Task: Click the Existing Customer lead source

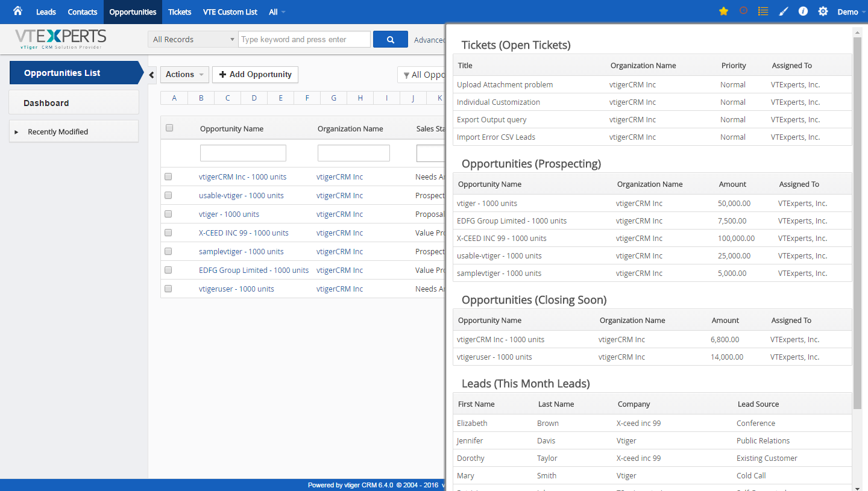Action: point(767,458)
